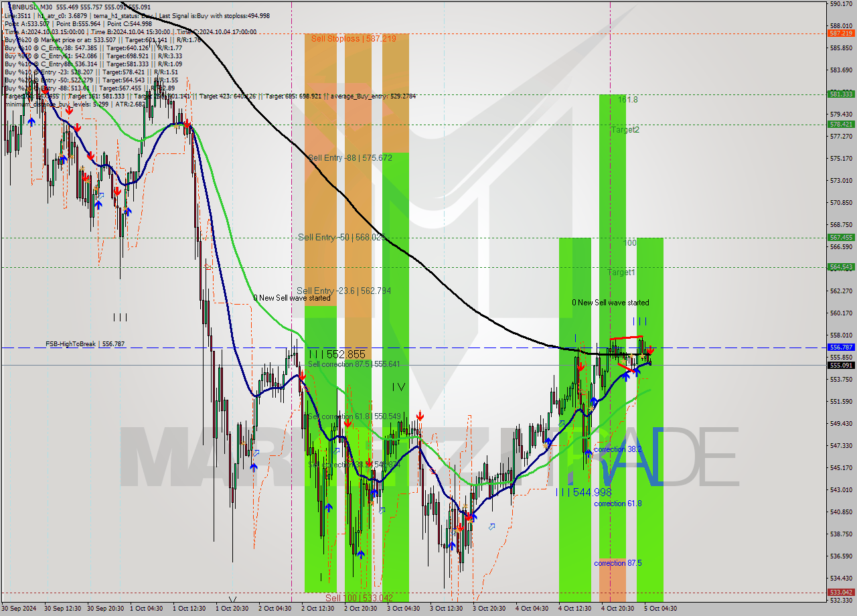Select the 'Sell Entry -88 | 575.672' label

click(350, 158)
